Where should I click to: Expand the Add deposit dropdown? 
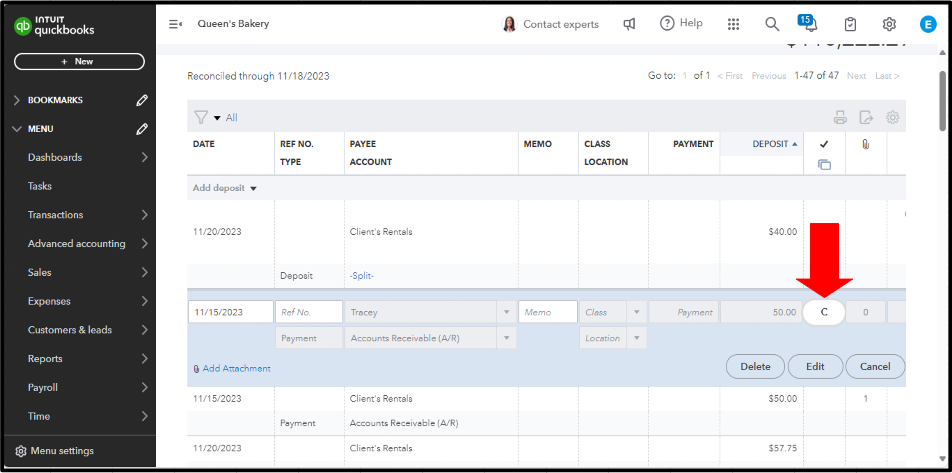click(x=224, y=188)
